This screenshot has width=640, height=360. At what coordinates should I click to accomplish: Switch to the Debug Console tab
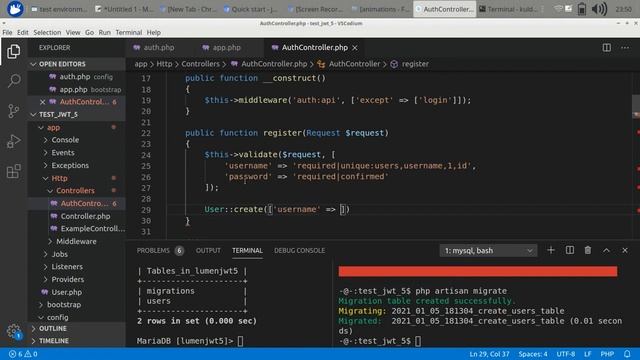[x=299, y=251]
